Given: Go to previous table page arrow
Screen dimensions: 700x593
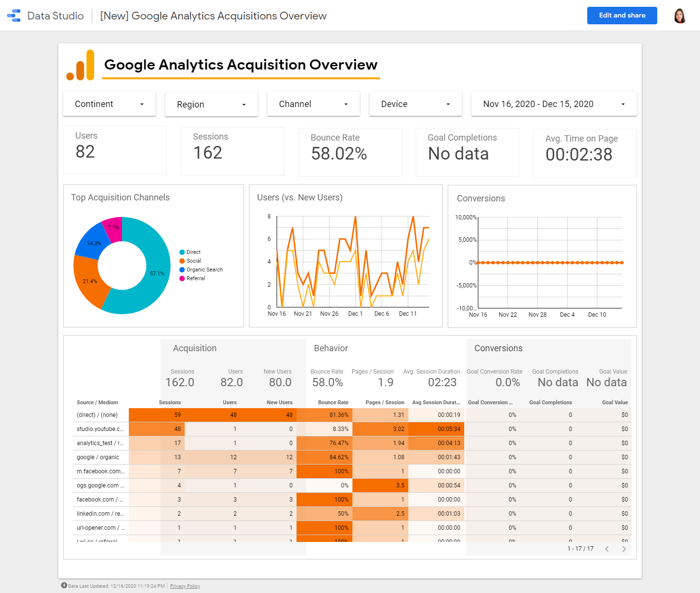Looking at the screenshot, I should 607,549.
